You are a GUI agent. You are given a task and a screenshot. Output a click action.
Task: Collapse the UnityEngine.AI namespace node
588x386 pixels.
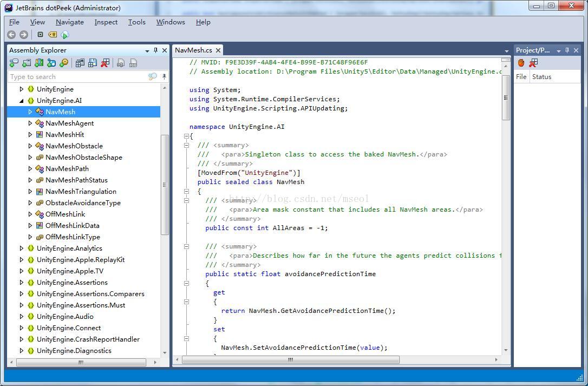(21, 101)
